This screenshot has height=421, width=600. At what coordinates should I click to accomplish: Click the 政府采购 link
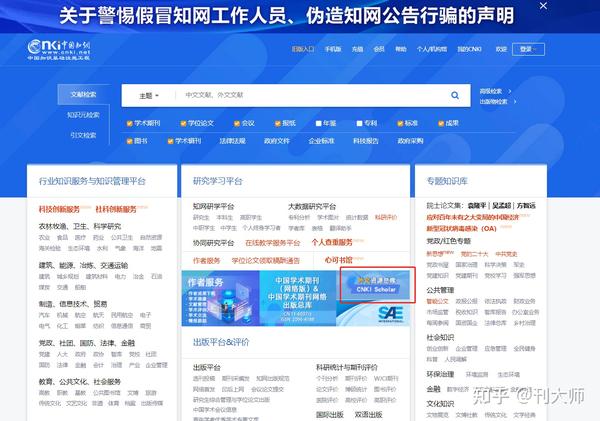[411, 141]
